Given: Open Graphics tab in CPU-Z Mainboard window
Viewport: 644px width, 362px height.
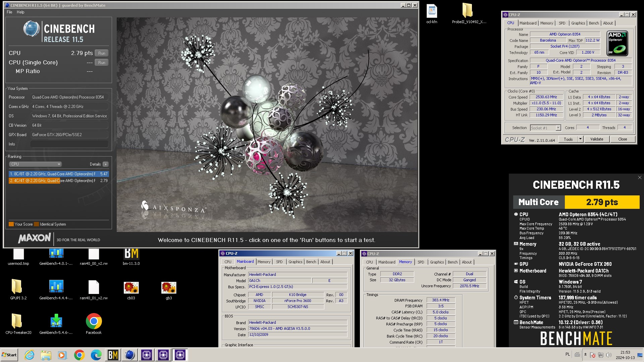Looking at the screenshot, I should point(295,262).
